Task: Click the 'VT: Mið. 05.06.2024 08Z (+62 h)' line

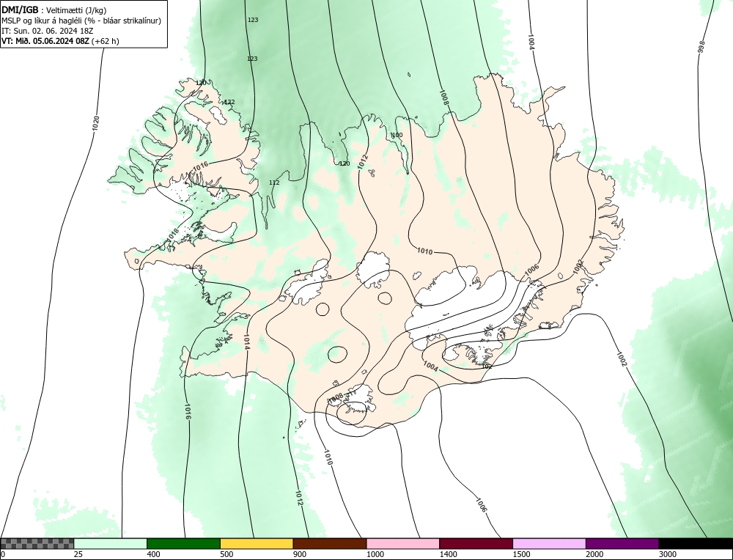Action: 60,41
